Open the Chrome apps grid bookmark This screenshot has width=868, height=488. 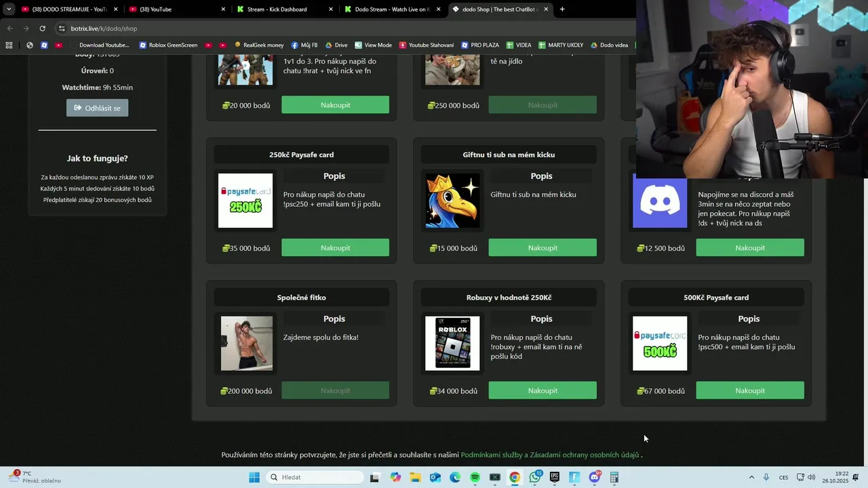coord(9,45)
